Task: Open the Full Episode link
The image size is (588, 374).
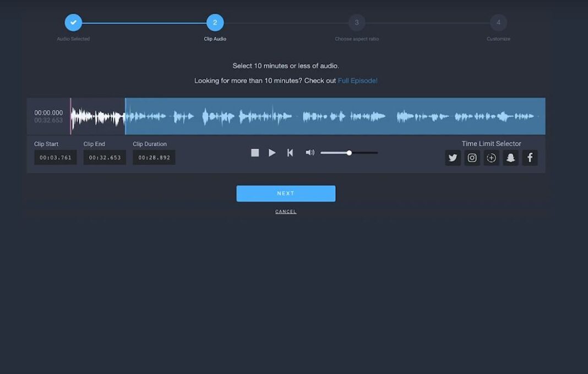Action: [x=357, y=81]
